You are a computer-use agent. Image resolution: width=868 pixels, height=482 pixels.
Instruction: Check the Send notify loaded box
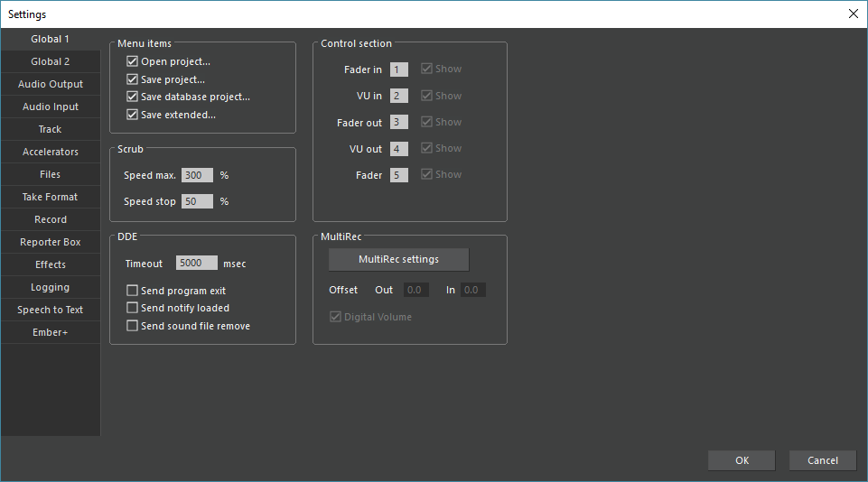133,308
